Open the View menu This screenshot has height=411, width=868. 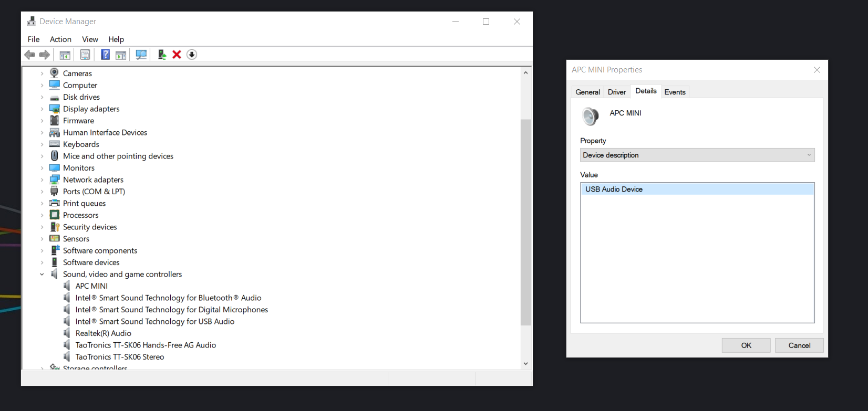tap(90, 39)
